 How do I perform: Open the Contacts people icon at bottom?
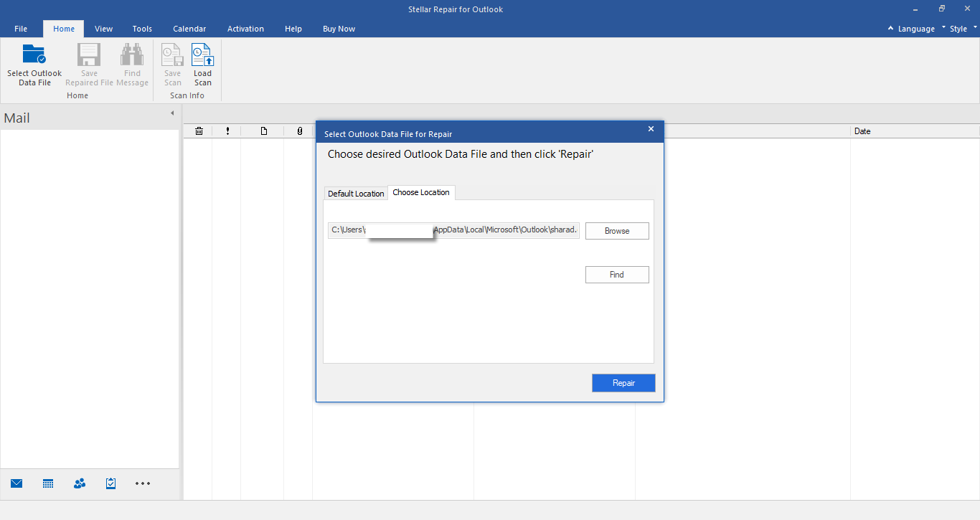pos(80,483)
